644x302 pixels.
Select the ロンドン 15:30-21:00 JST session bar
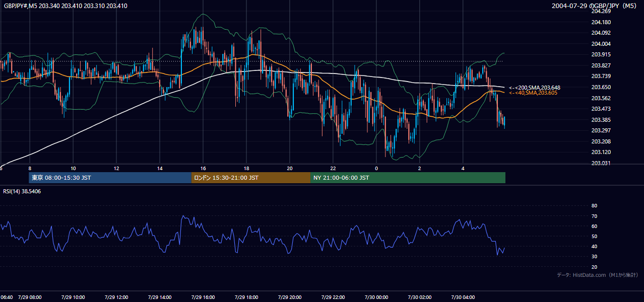251,178
